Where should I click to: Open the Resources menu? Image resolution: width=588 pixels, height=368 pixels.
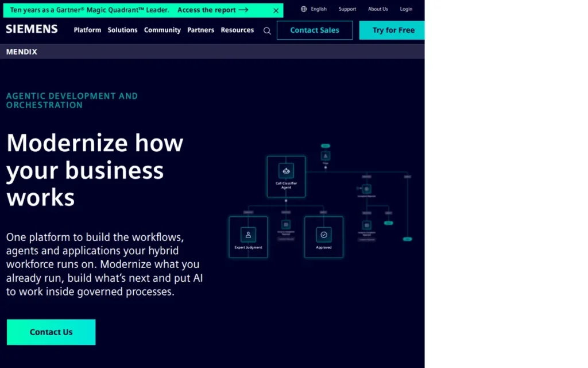(237, 30)
